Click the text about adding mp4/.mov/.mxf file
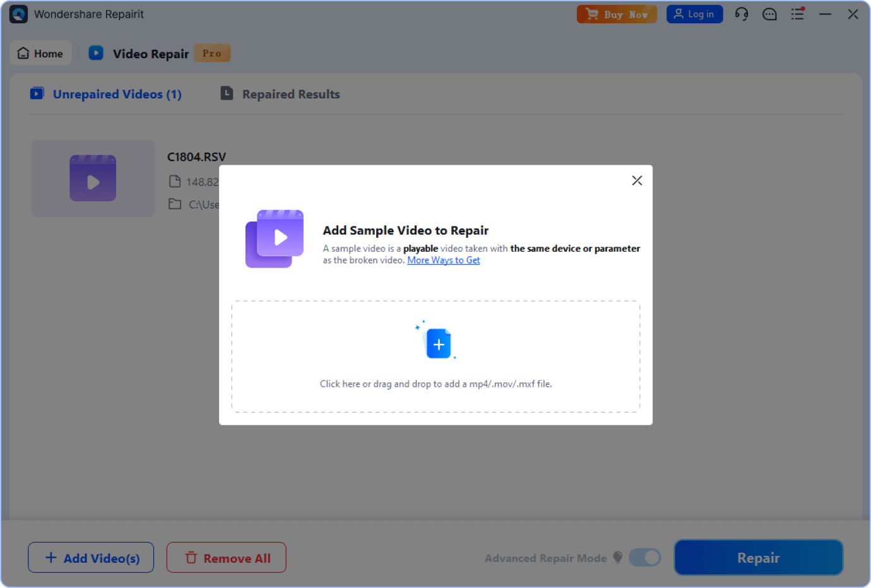 (435, 384)
